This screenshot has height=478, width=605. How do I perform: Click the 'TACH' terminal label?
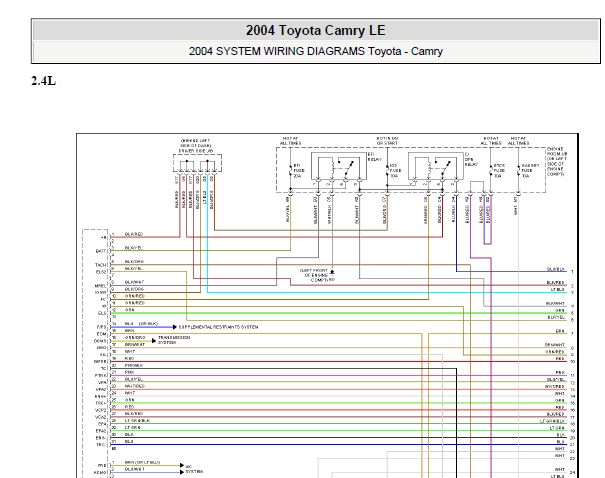coord(101,265)
